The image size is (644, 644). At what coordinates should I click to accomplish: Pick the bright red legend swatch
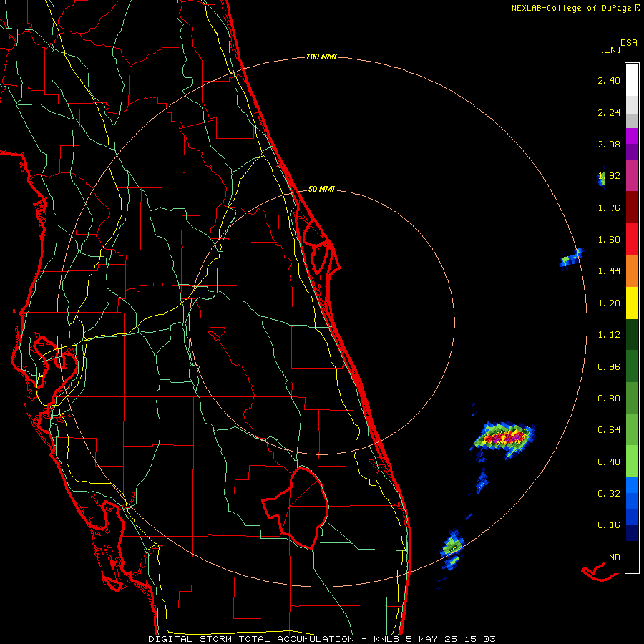632,239
